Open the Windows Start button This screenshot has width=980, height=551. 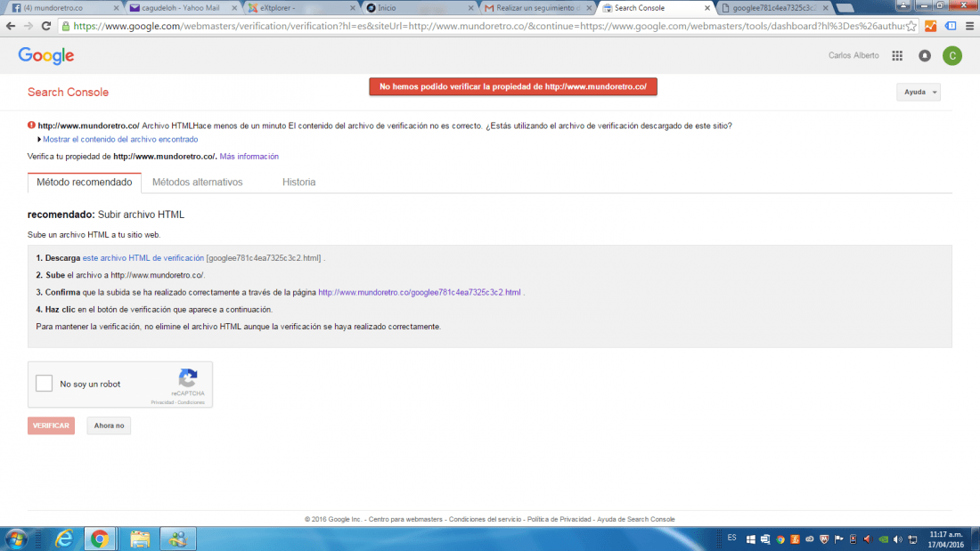click(x=16, y=539)
